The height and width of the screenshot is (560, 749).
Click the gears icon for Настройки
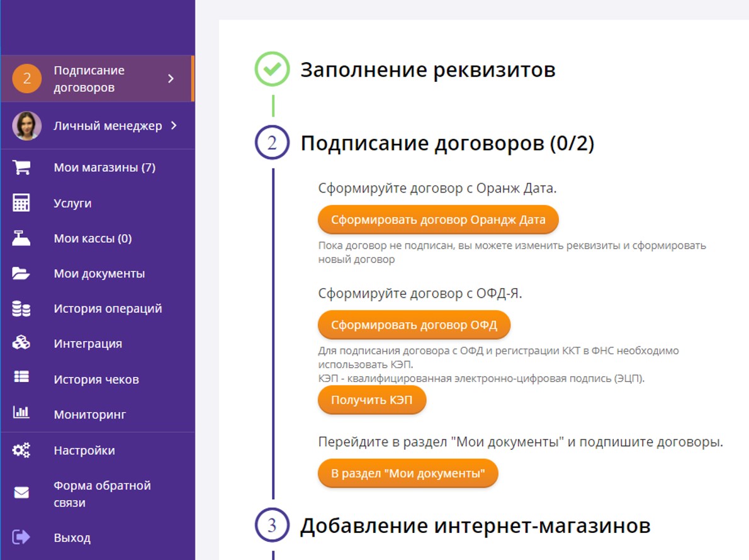pos(21,450)
